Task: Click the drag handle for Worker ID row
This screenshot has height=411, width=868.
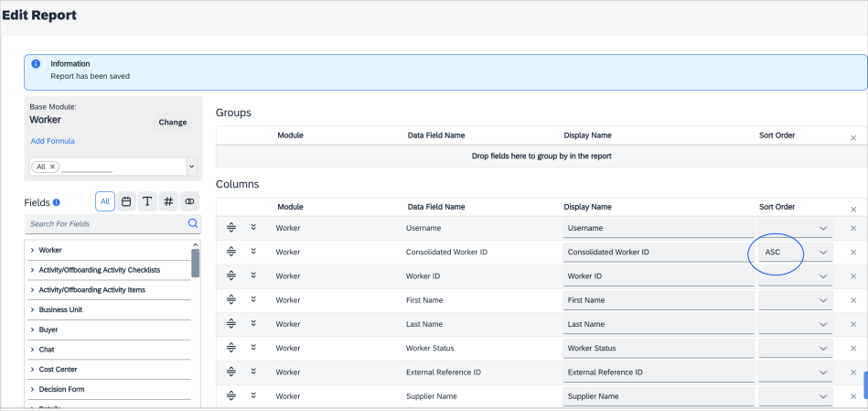Action: pyautogui.click(x=231, y=276)
